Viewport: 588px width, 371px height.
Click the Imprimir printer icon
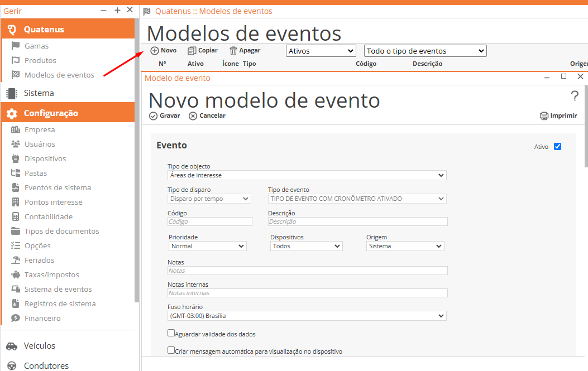(544, 116)
